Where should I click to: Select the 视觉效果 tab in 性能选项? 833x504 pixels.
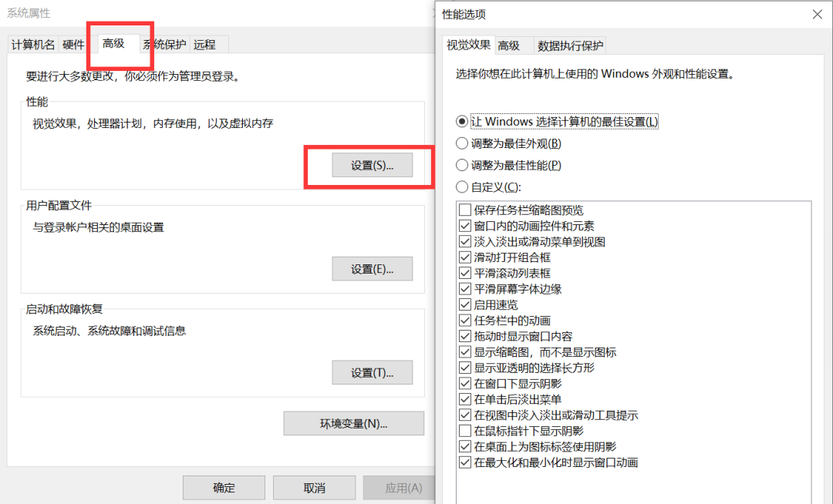point(468,45)
